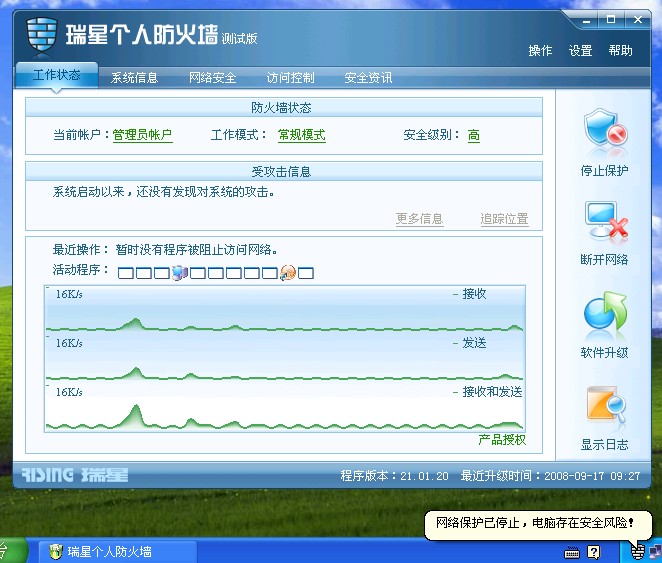Click the keyboard icon in the taskbar

coord(572,552)
